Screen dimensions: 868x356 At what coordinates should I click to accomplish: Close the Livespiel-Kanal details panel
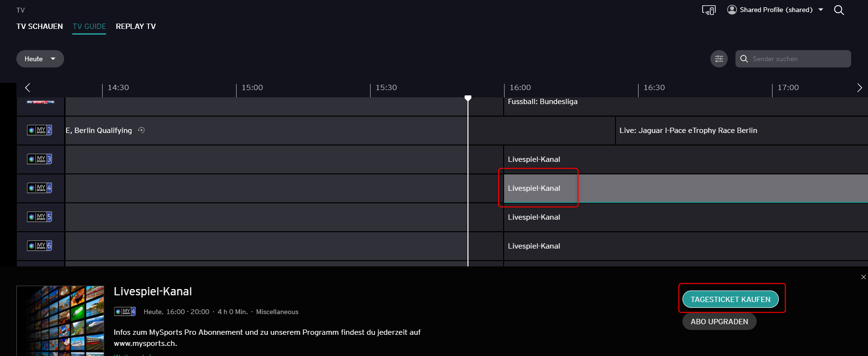(x=863, y=277)
